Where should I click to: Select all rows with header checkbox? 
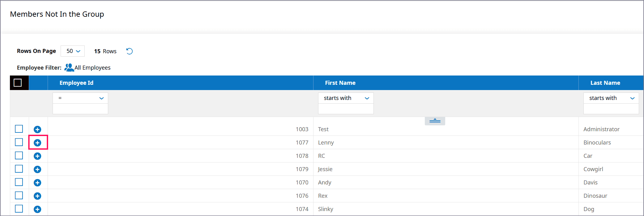click(18, 83)
